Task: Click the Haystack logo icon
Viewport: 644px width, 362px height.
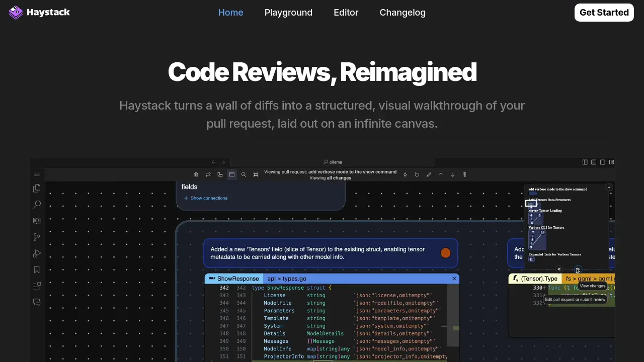Action: 16,13
